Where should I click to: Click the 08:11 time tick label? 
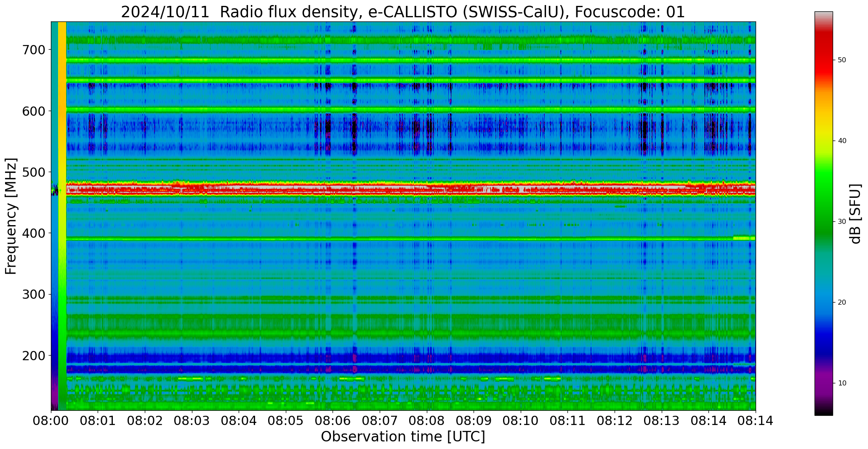tap(568, 421)
